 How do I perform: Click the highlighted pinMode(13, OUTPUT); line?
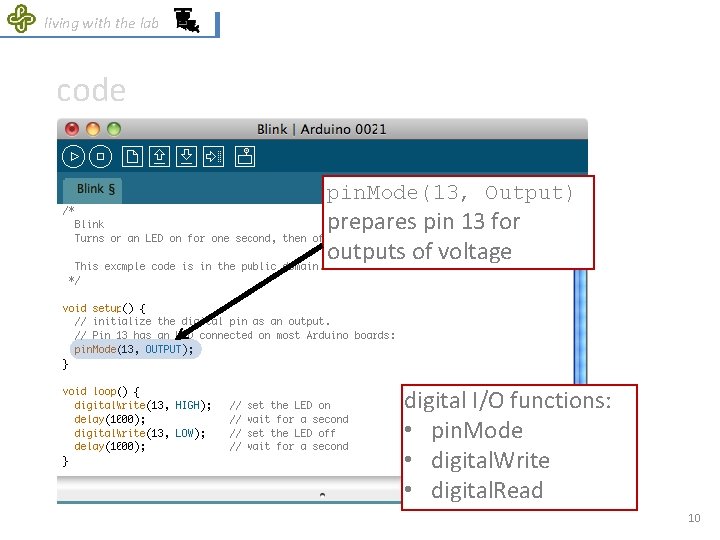pos(135,349)
